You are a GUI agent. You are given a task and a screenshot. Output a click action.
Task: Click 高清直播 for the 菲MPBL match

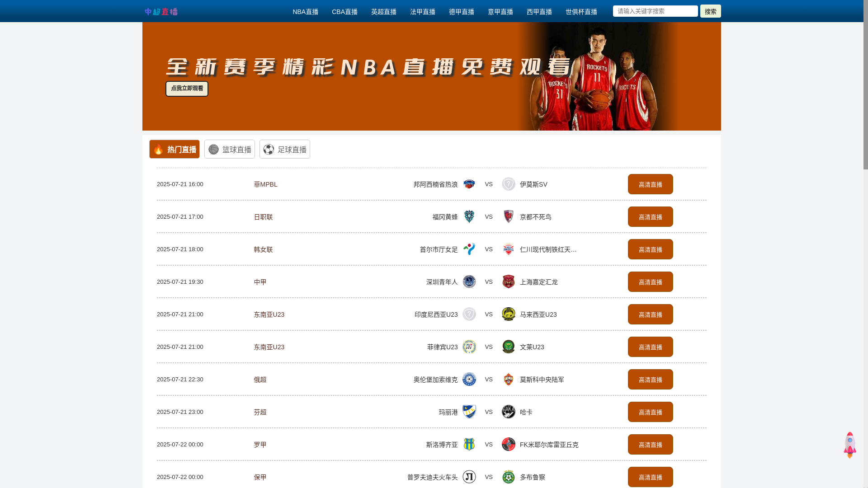[x=651, y=184]
